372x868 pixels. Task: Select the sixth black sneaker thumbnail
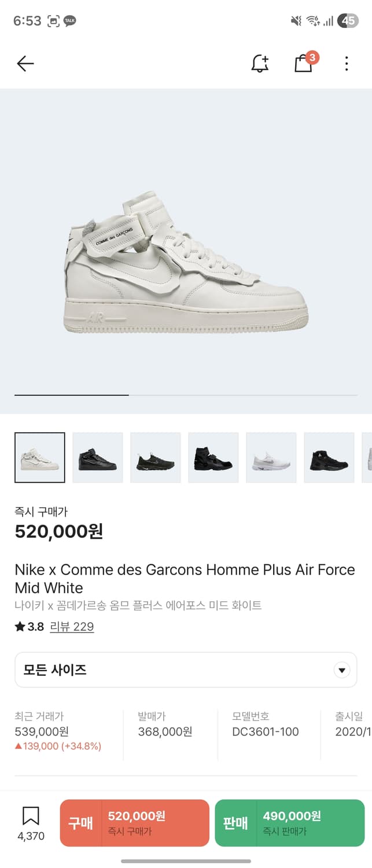tap(329, 457)
